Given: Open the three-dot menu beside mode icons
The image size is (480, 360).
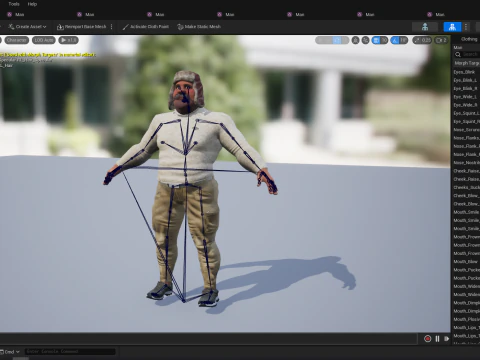Looking at the screenshot, I should pos(466,27).
